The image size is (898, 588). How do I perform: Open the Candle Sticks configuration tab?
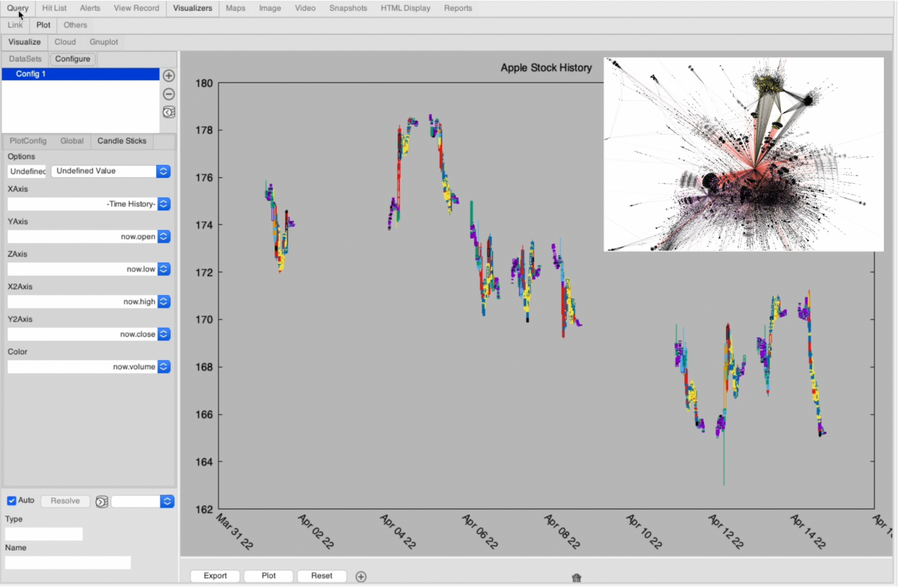click(x=122, y=141)
